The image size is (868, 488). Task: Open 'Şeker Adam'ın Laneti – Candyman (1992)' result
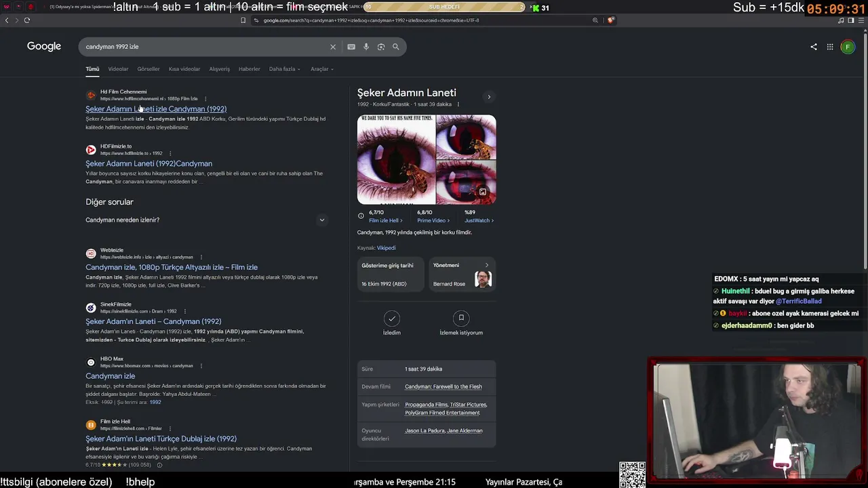(x=153, y=321)
